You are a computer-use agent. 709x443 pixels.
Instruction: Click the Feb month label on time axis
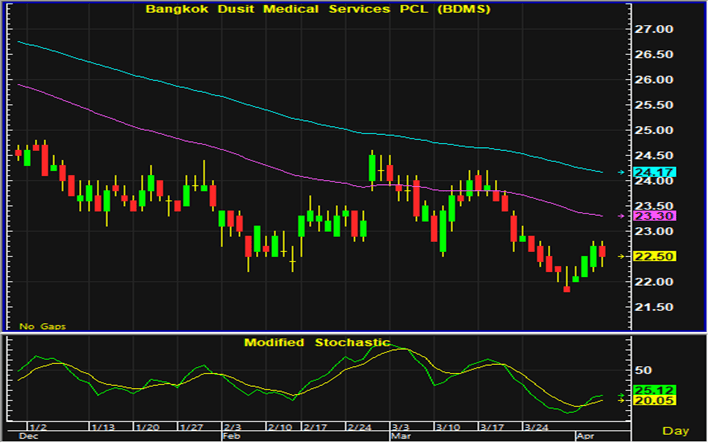[x=231, y=436]
